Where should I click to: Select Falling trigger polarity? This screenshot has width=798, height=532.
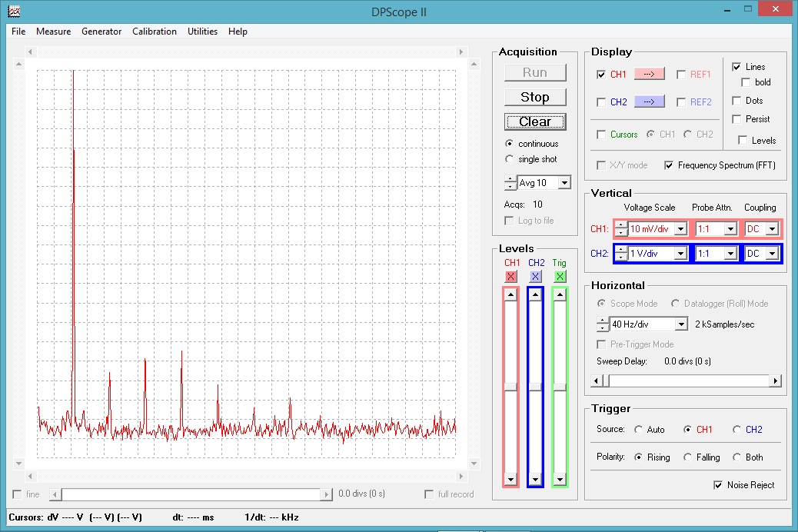tap(687, 457)
